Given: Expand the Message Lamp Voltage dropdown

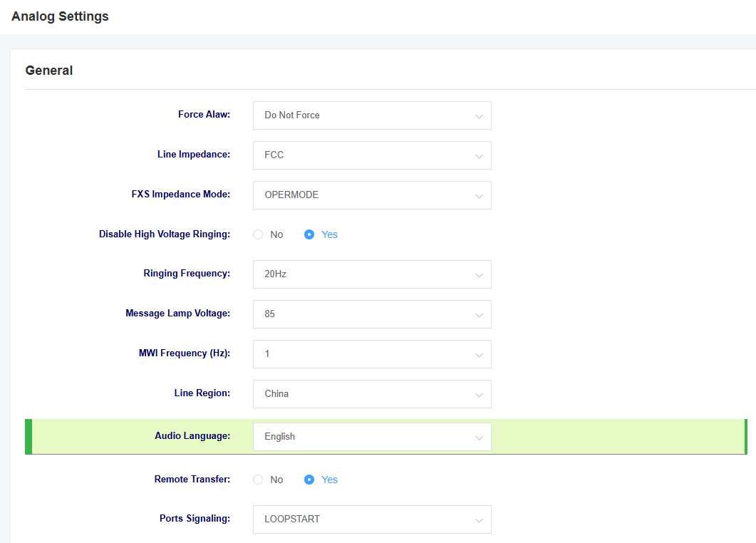Looking at the screenshot, I should 372,314.
